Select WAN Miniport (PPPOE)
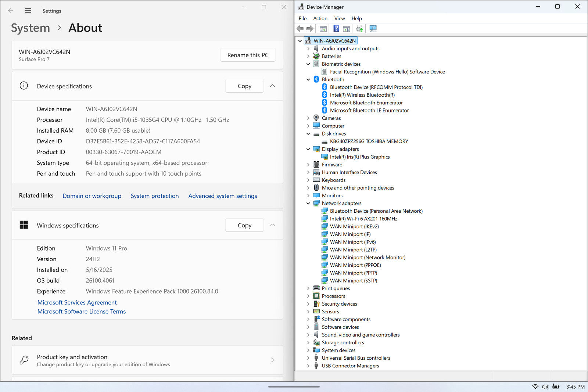 tap(355, 265)
